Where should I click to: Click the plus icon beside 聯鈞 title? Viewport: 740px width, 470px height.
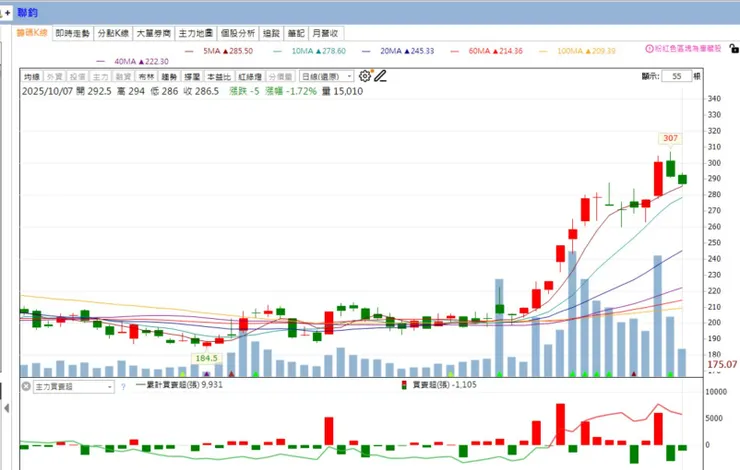coord(7,13)
